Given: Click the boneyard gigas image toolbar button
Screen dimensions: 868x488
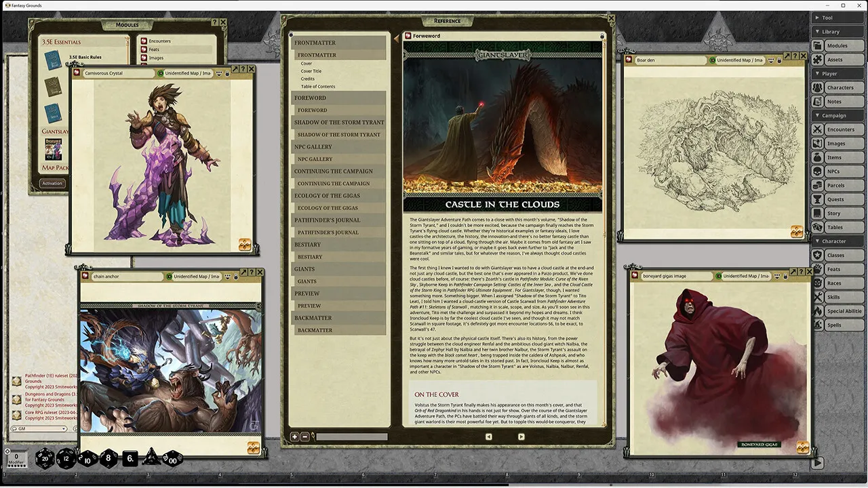Looking at the screenshot, I should [802, 447].
